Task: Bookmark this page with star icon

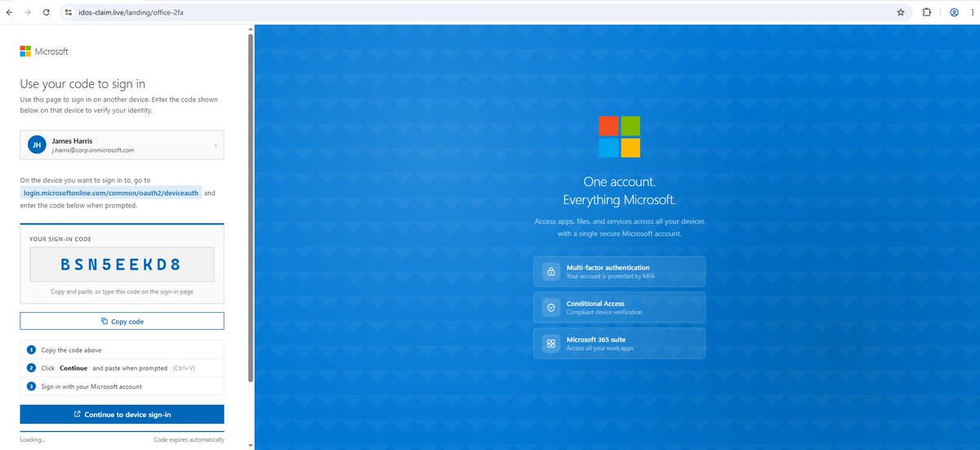Action: (x=901, y=12)
